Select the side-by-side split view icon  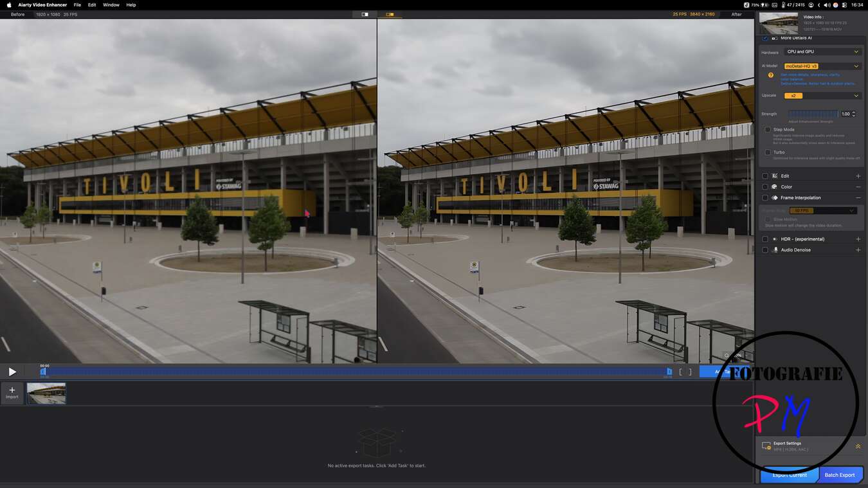tap(390, 14)
